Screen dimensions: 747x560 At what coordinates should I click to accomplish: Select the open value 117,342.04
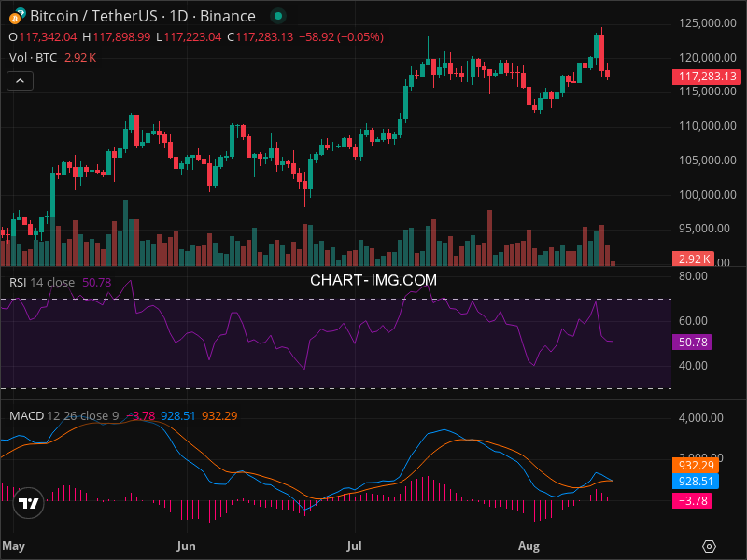coord(48,37)
